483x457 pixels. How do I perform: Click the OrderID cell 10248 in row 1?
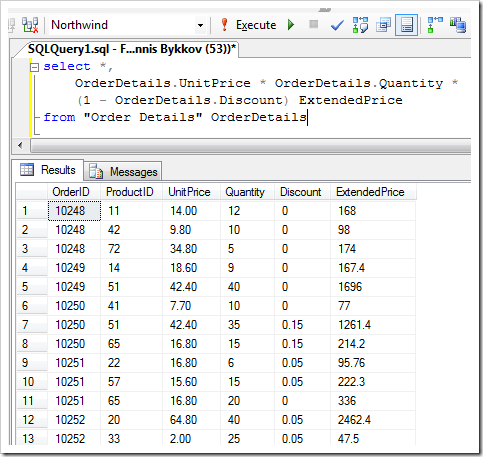pos(74,211)
